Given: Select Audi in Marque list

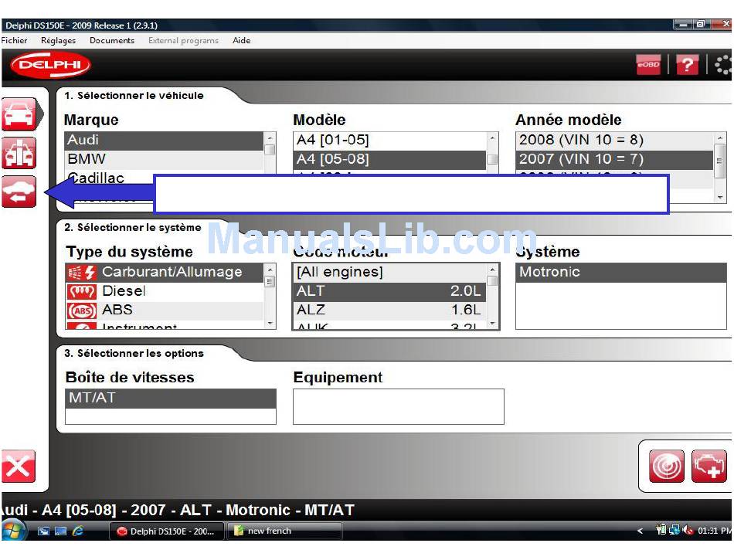Looking at the screenshot, I should (165, 141).
